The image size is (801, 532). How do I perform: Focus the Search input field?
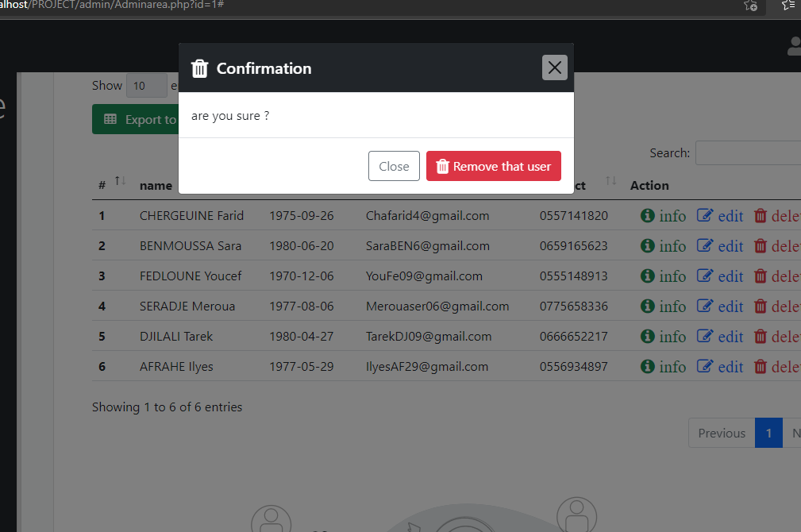pyautogui.click(x=748, y=152)
